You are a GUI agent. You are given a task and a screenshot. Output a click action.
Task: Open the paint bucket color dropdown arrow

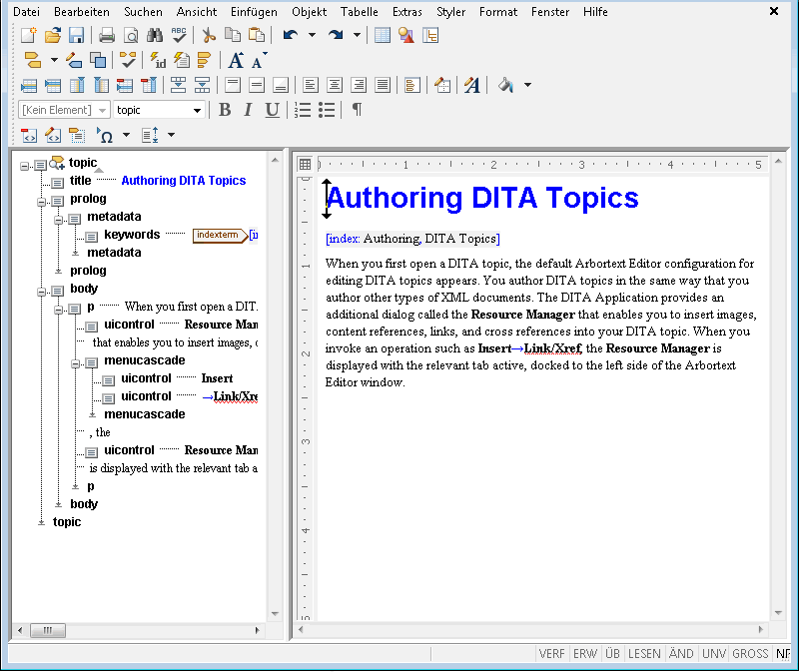point(528,85)
